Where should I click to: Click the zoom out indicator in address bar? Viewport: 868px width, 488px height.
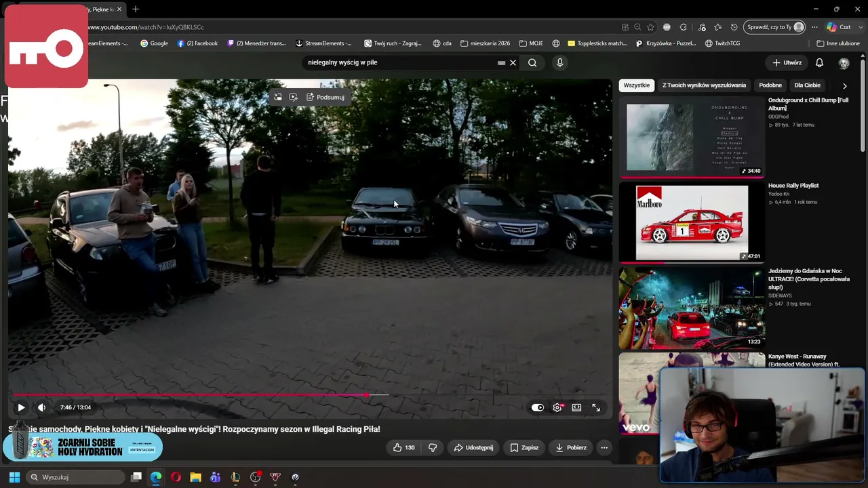tap(637, 27)
